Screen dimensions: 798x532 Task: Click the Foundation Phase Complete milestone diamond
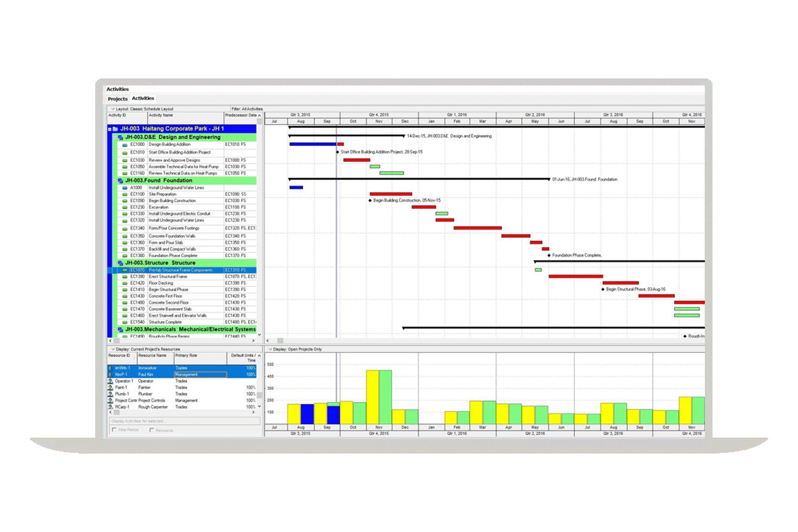tap(549, 255)
